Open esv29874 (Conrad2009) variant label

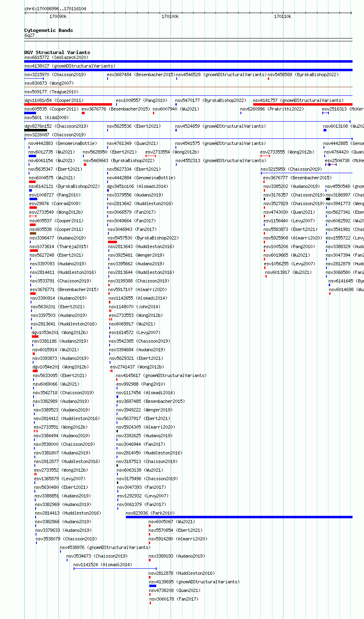[55, 204]
